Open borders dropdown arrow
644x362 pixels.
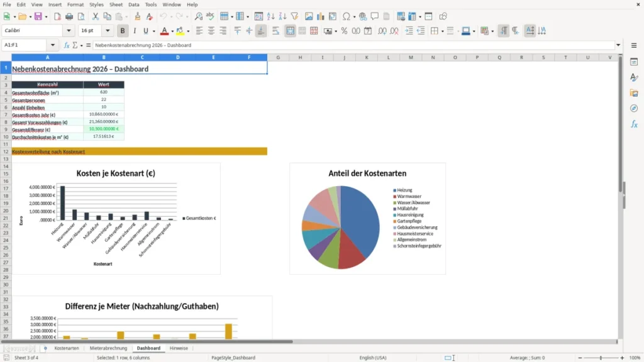tap(442, 31)
